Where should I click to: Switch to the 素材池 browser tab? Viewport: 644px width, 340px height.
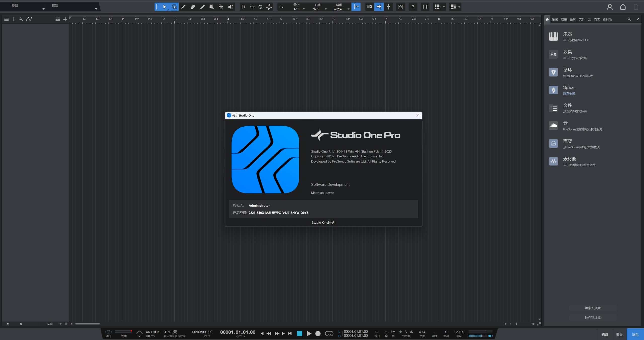(x=607, y=19)
